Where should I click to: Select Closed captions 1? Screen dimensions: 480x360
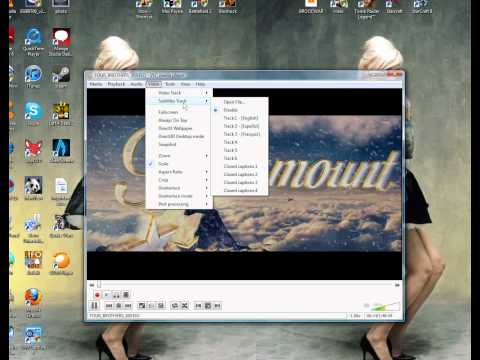[240, 166]
